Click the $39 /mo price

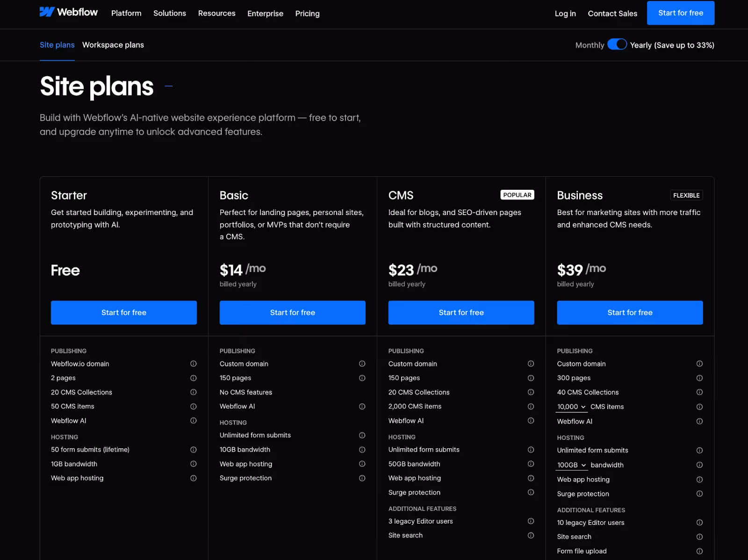[582, 270]
